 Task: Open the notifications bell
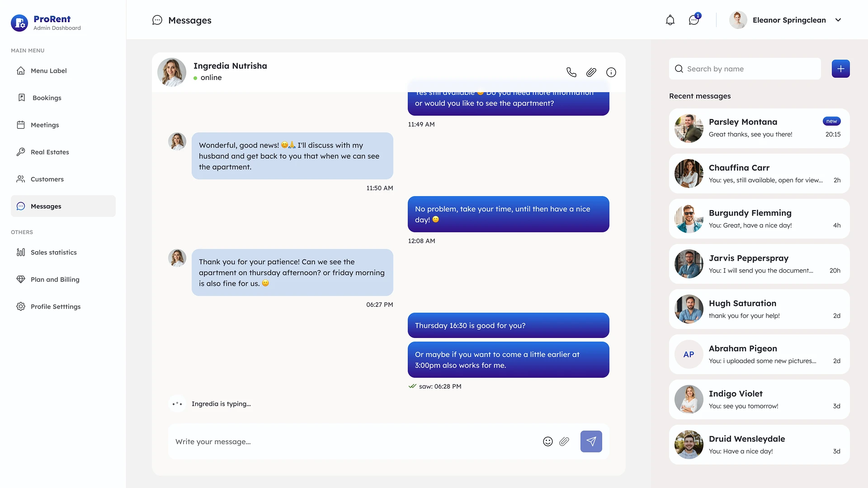click(x=670, y=20)
